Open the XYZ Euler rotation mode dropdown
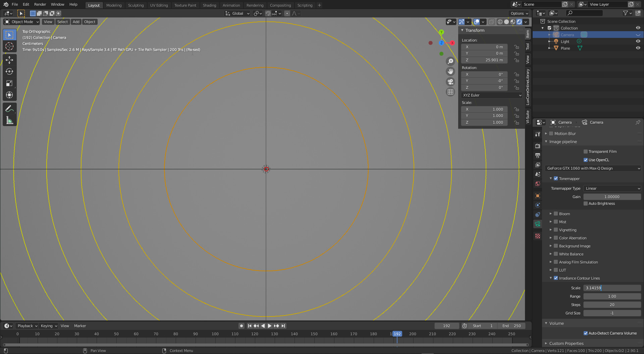This screenshot has height=354, width=644. tap(492, 95)
